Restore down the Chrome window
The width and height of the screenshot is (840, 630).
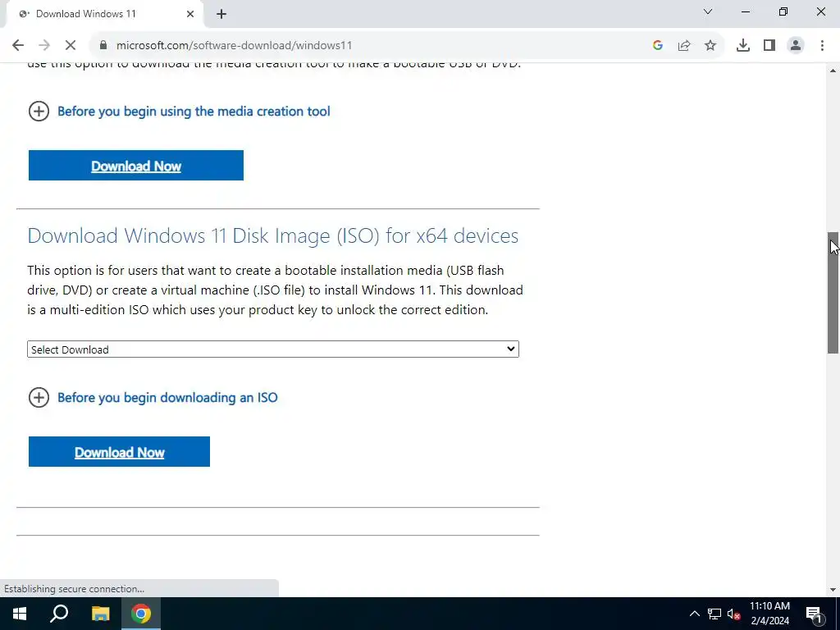point(783,11)
